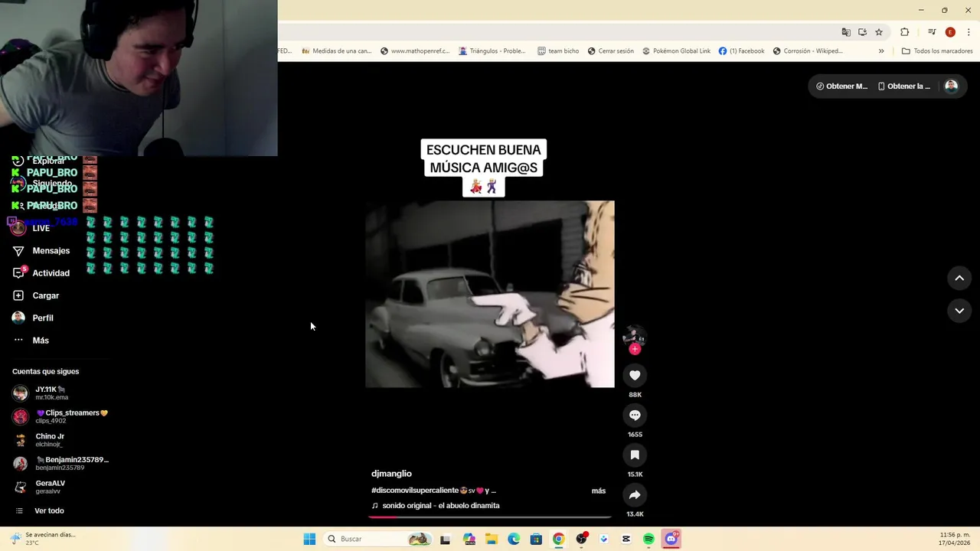
Task: Open CapCut from the taskbar
Action: pos(626,539)
